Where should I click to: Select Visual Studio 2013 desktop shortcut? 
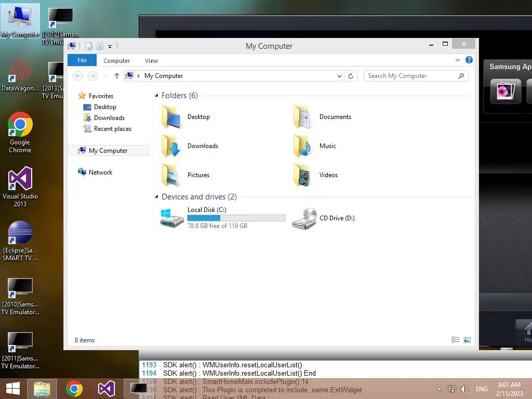click(x=20, y=187)
